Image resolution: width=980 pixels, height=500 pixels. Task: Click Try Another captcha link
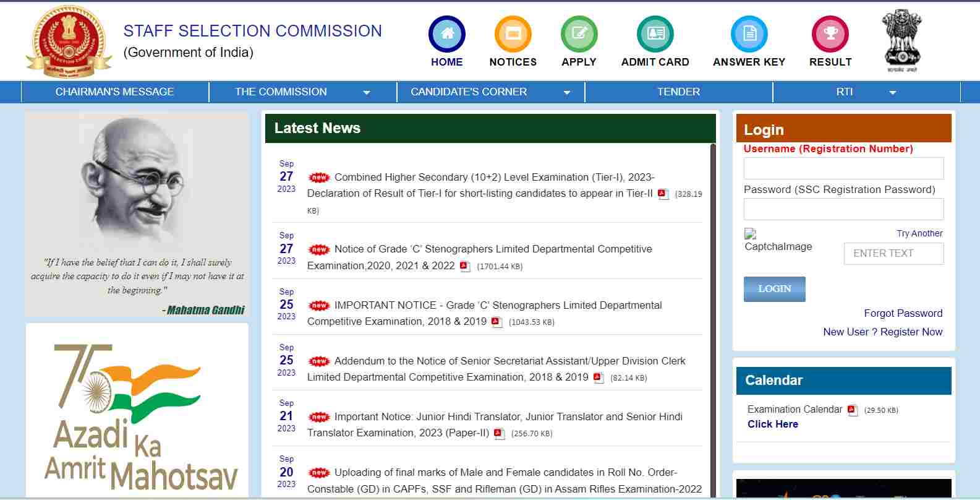(919, 233)
